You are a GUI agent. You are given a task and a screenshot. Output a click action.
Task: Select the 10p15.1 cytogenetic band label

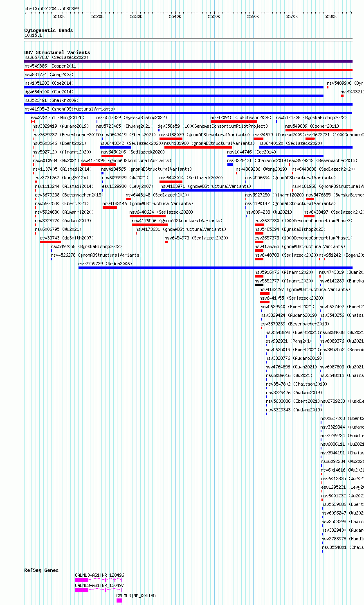[x=33, y=35]
